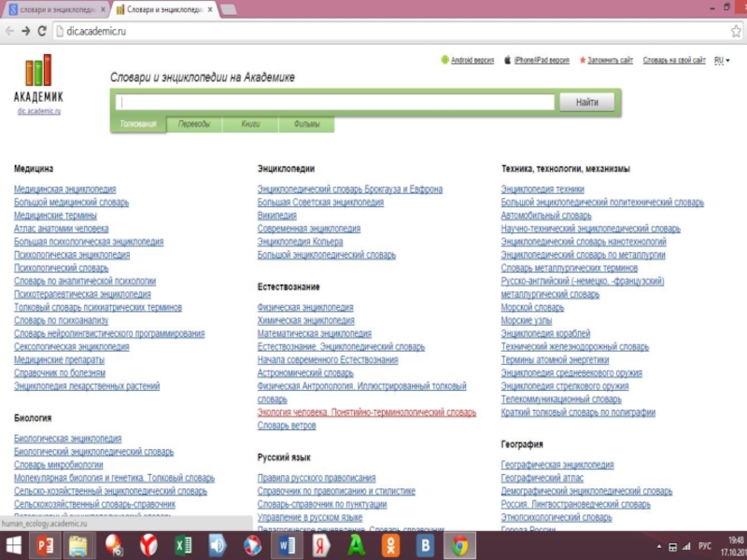The width and height of the screenshot is (747, 560).
Task: Open Психологический словарь link
Action: [61, 268]
